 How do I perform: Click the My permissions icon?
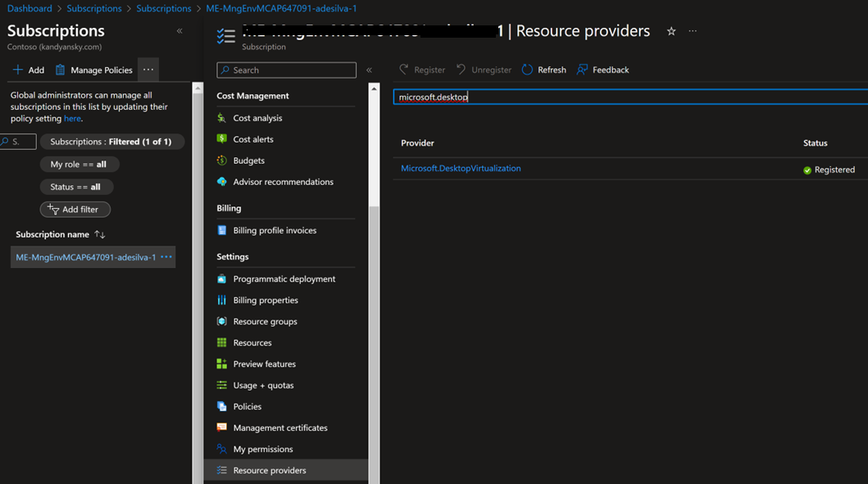[221, 449]
